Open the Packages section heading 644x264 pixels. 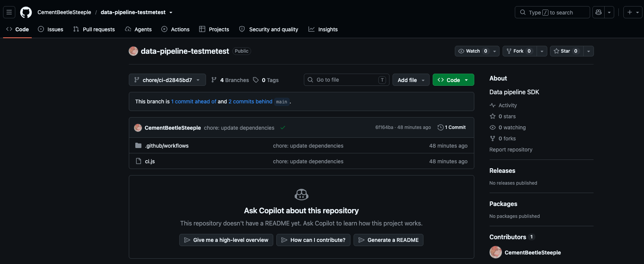(503, 204)
